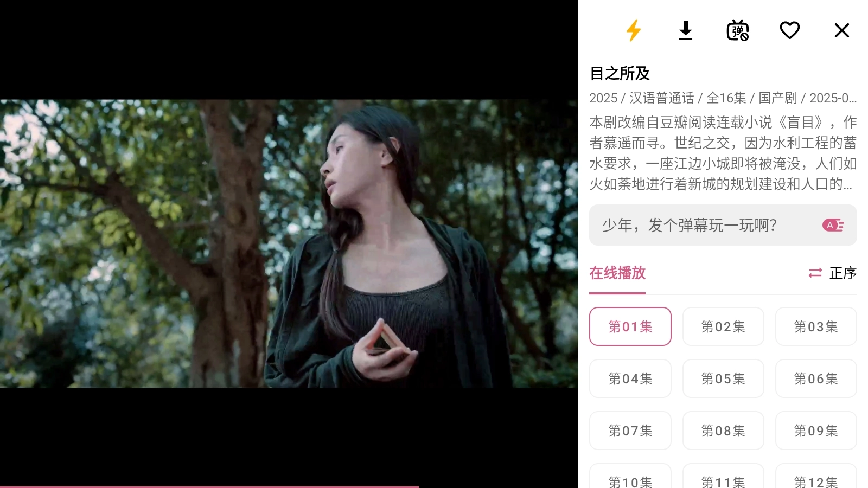
Task: Open episode 第07集
Action: click(x=630, y=431)
